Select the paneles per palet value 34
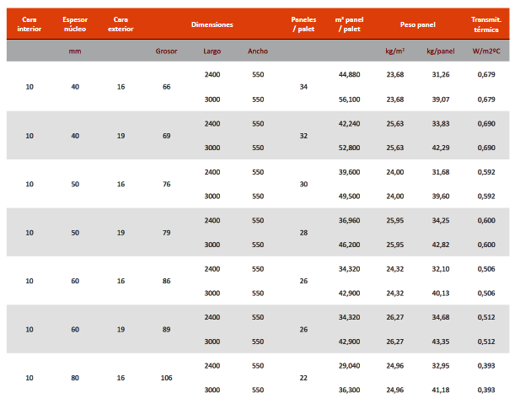Image resolution: width=520 pixels, height=420 pixels. (303, 87)
